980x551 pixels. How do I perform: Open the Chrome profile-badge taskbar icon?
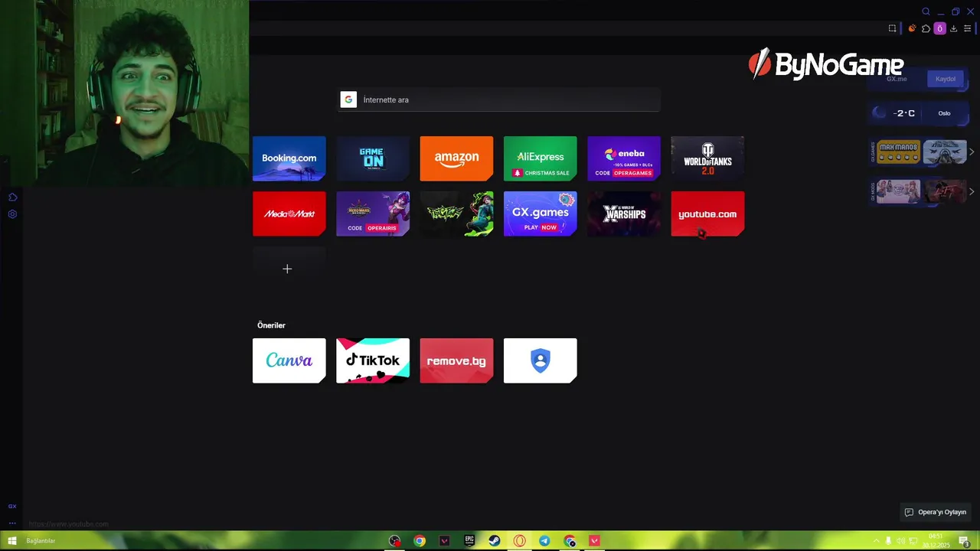pyautogui.click(x=570, y=541)
